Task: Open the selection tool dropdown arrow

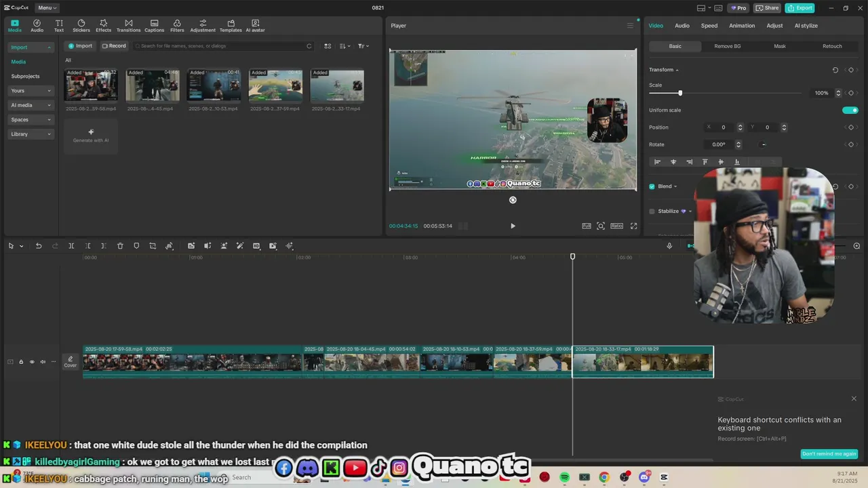Action: (x=21, y=247)
